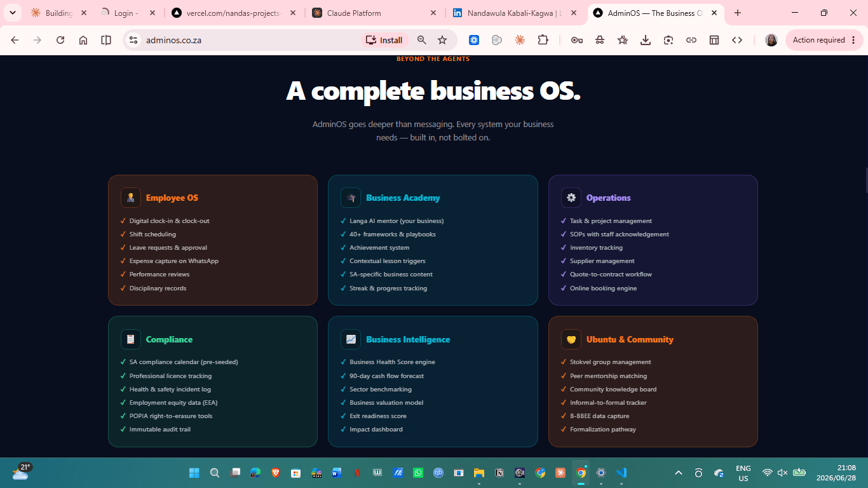Screen dimensions: 868x488
Task: Open the developer code brackets icon
Action: pos(737,40)
